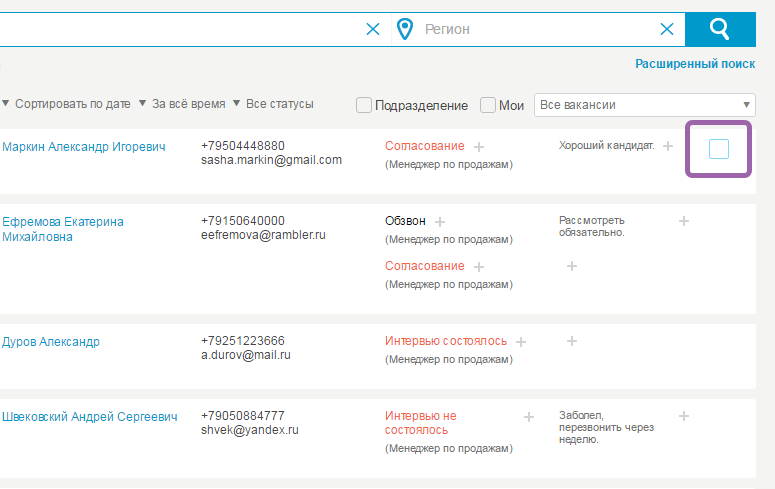Click Обзвон status for Ефремова
This screenshot has height=489, width=775.
pyautogui.click(x=405, y=221)
